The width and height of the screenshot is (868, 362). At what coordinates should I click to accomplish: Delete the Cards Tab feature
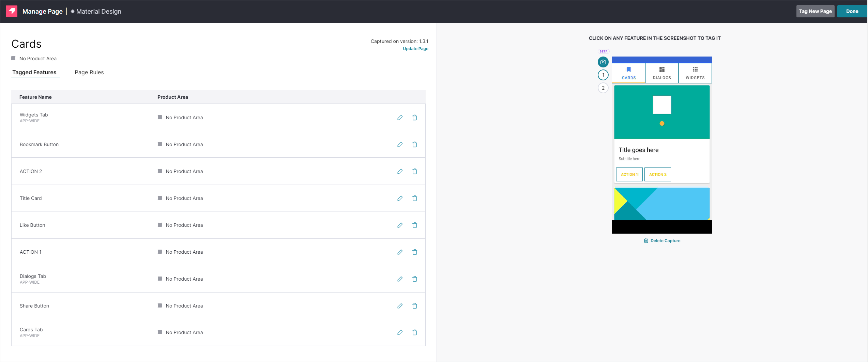tap(414, 332)
